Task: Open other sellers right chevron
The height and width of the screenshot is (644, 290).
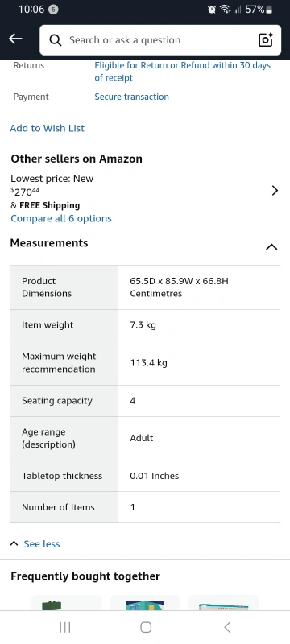Action: coord(275,191)
